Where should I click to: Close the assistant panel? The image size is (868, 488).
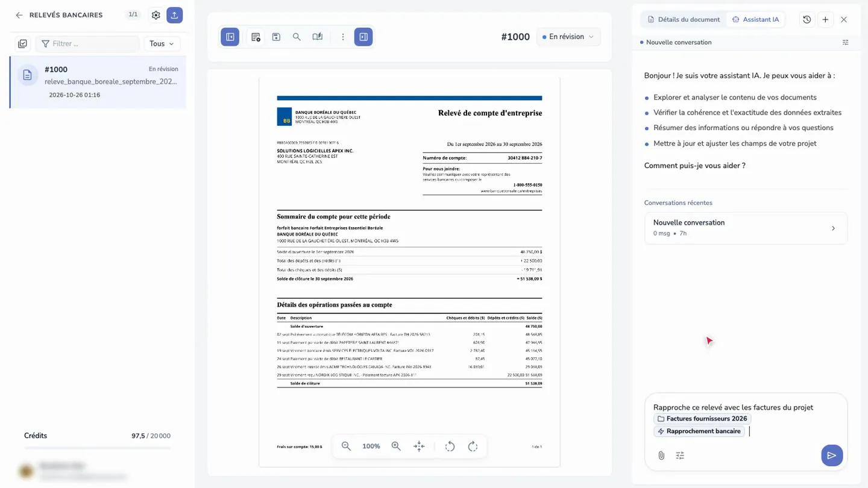[844, 19]
